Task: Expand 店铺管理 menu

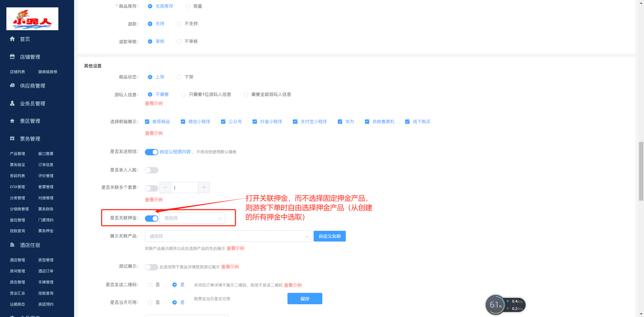Action: tap(30, 57)
